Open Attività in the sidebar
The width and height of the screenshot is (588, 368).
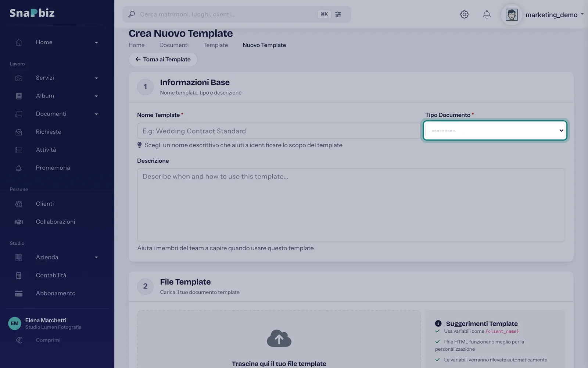click(46, 150)
